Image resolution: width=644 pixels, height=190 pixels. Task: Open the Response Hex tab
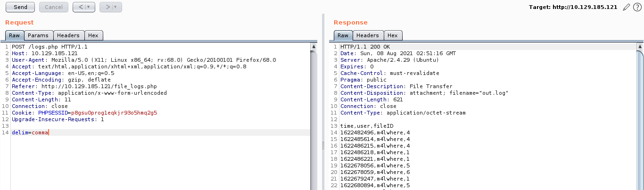[392, 35]
